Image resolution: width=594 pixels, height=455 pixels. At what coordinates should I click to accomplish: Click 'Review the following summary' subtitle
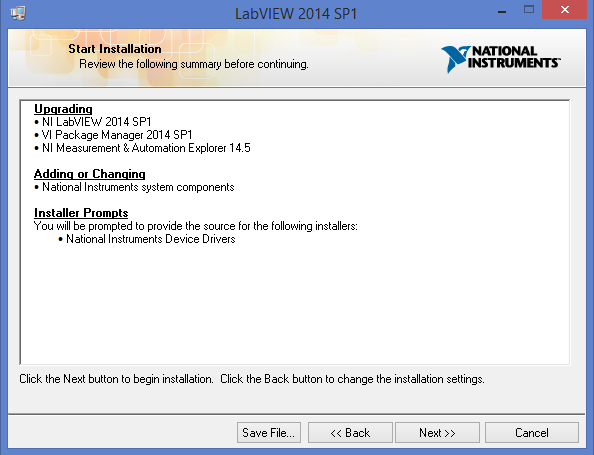[x=194, y=64]
